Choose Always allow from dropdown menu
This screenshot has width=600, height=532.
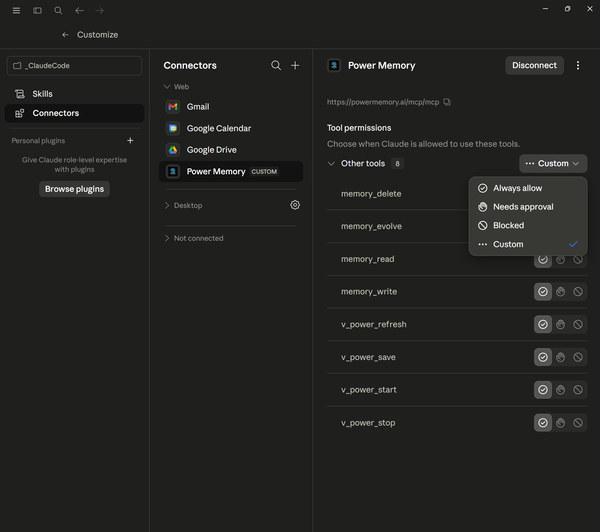coord(528,188)
